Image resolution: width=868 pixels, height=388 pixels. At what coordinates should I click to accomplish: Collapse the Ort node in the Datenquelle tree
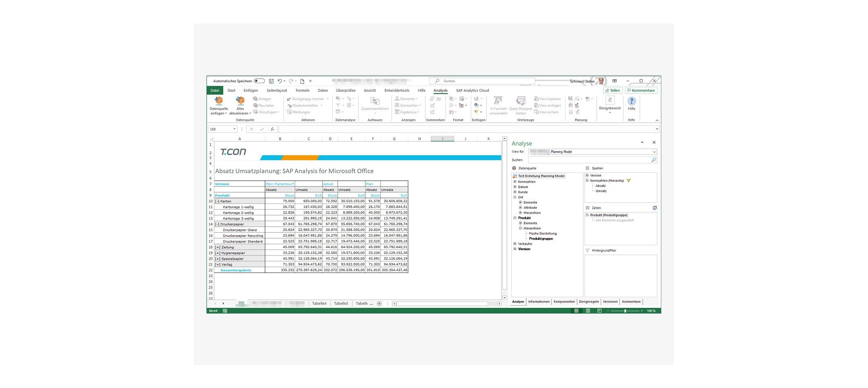[515, 197]
